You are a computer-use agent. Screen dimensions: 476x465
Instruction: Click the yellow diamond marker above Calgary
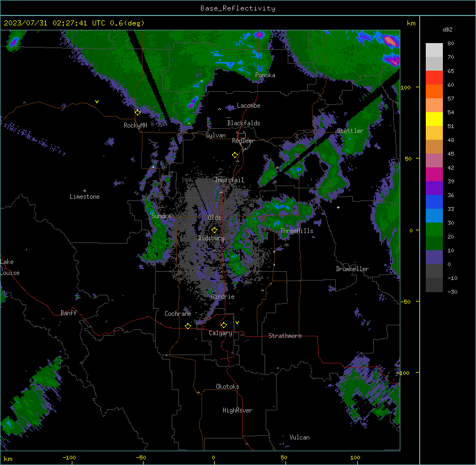[224, 325]
